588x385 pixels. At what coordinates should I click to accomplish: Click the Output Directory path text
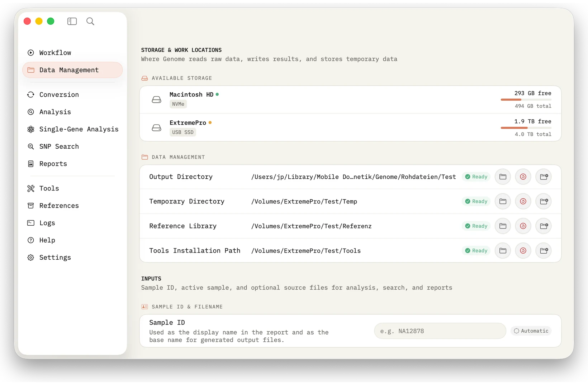pyautogui.click(x=354, y=177)
